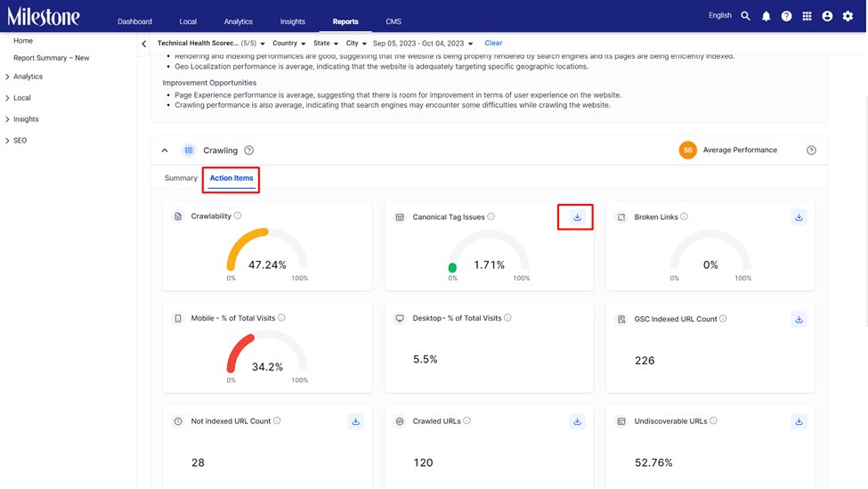Show info tooltip for Crawlability
The width and height of the screenshot is (868, 489).
(238, 216)
